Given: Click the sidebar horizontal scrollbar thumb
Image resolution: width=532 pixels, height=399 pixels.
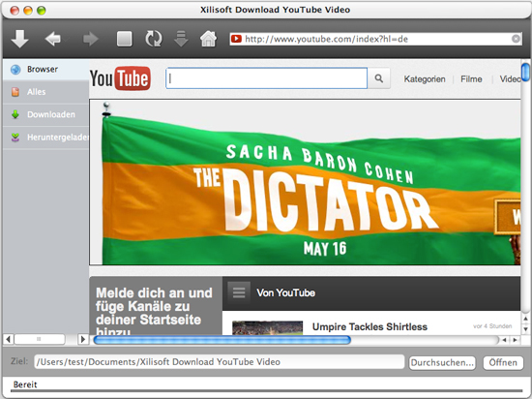Looking at the screenshot, I should 40,339.
